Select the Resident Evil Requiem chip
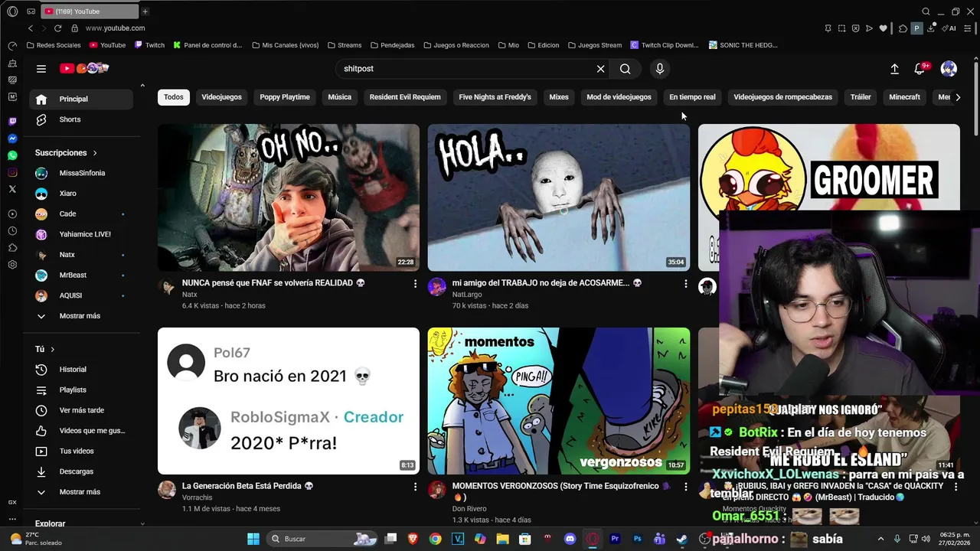The image size is (980, 551). [405, 97]
